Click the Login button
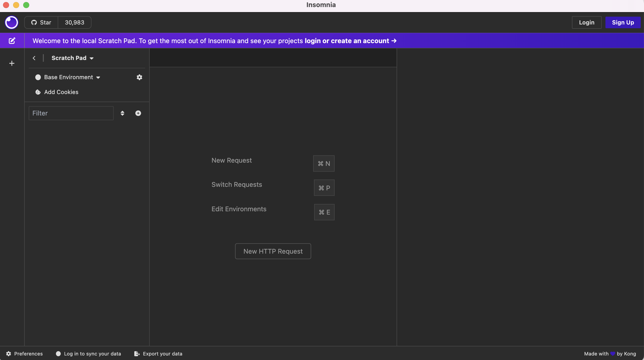Image resolution: width=644 pixels, height=360 pixels. (x=586, y=22)
